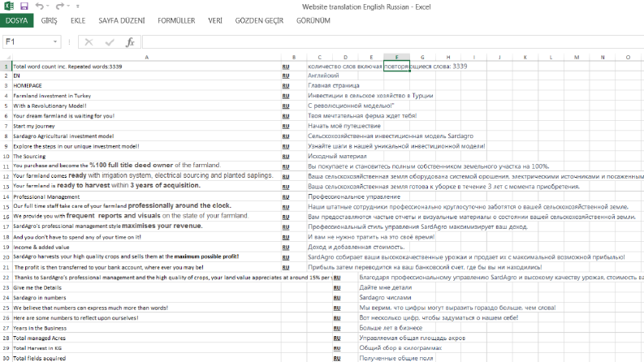Undo the last action
Viewport: 644px width, 362px height.
click(39, 6)
